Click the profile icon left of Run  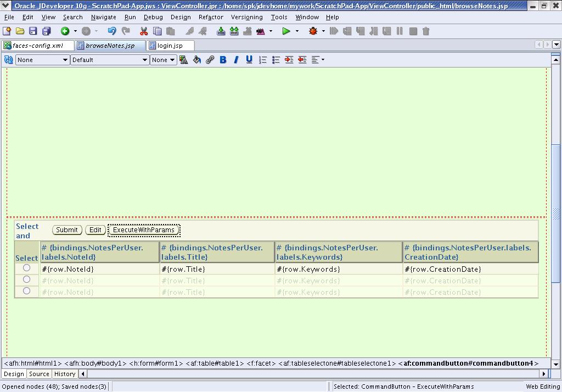261,31
